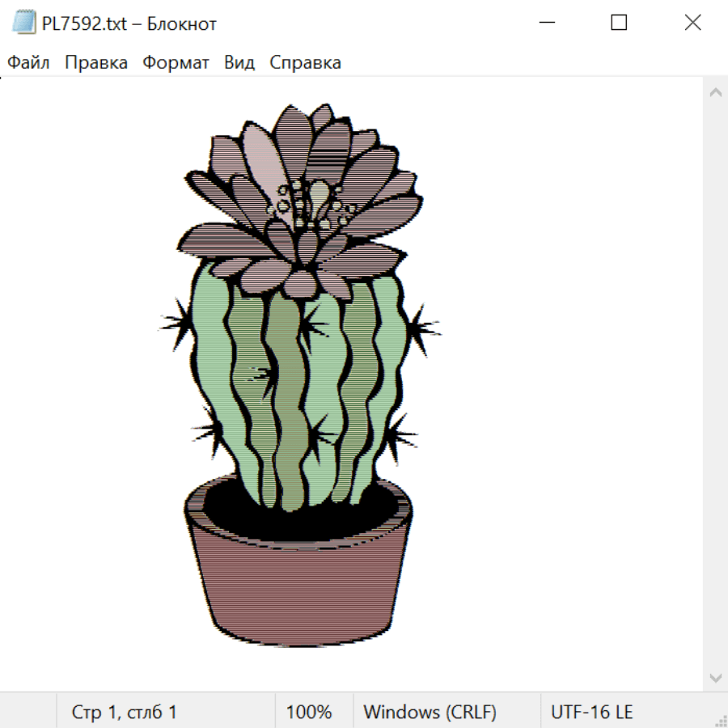The width and height of the screenshot is (728, 728).
Task: Open the Справка menu
Action: click(x=305, y=63)
